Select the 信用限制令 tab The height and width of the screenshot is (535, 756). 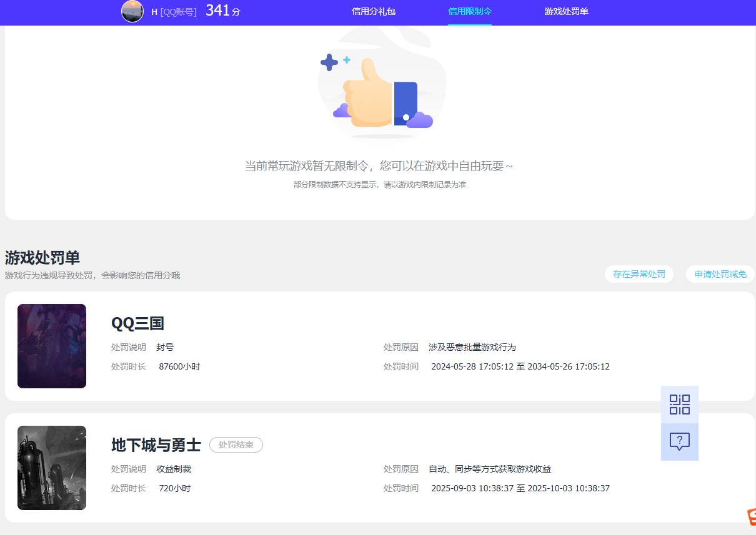click(x=469, y=11)
